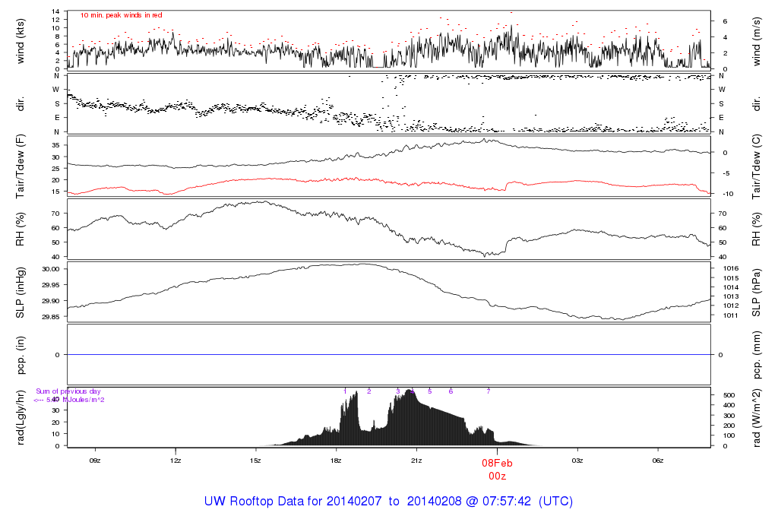778x532 pixels.
Task: Click the red '00z' time label
Action: pos(497,477)
